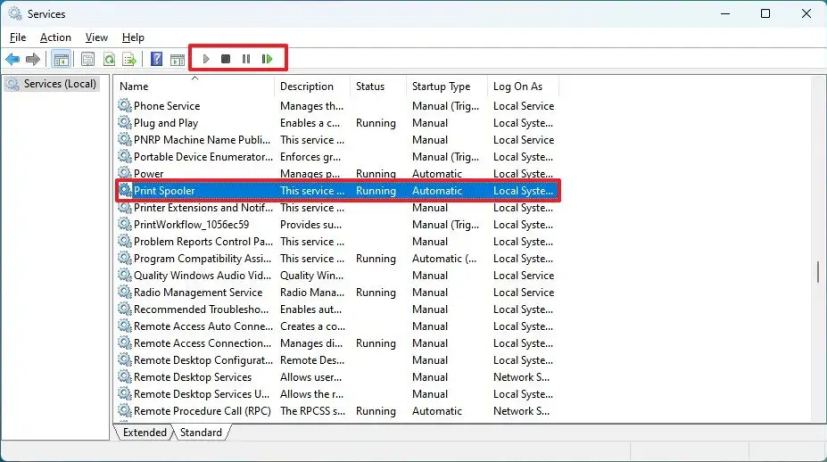Click the Services app icon in title bar
827x462 pixels.
(15, 14)
